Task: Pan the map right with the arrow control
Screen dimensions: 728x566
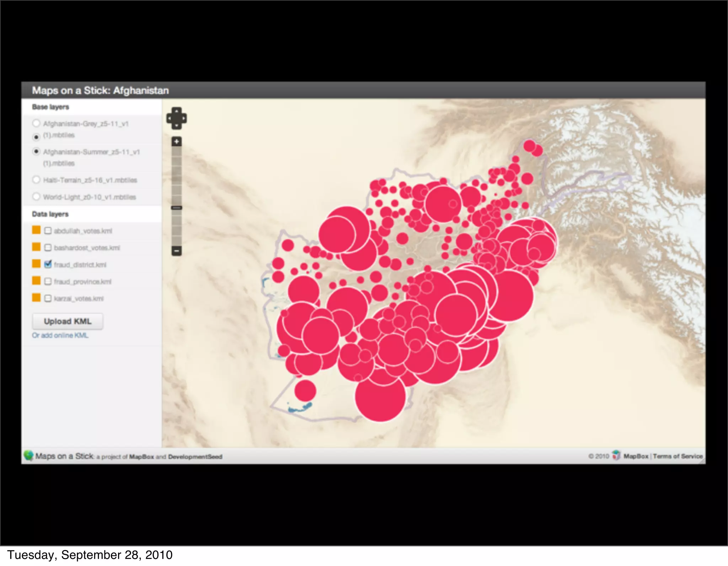Action: point(184,118)
